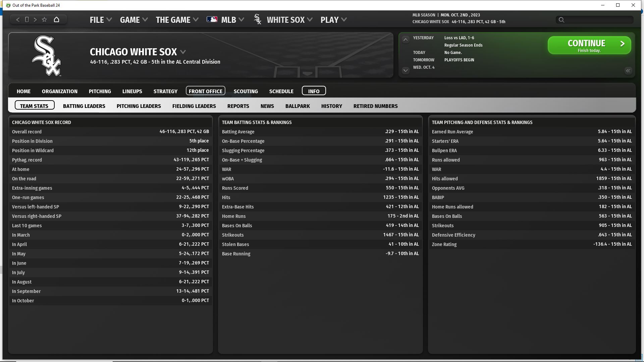Switch to the Batting Leaders tab
The width and height of the screenshot is (644, 362).
click(x=84, y=106)
